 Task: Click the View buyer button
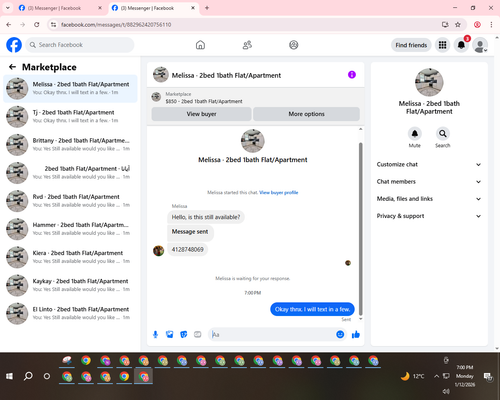pos(201,114)
